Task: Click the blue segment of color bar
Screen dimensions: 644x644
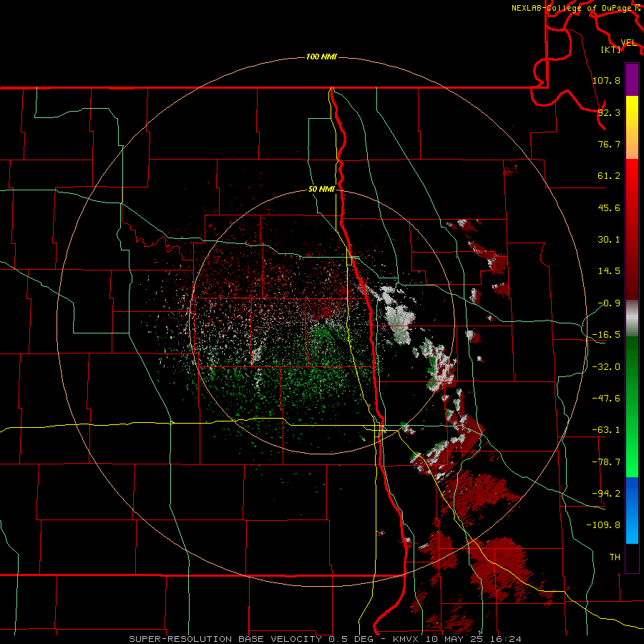Action: tap(632, 510)
